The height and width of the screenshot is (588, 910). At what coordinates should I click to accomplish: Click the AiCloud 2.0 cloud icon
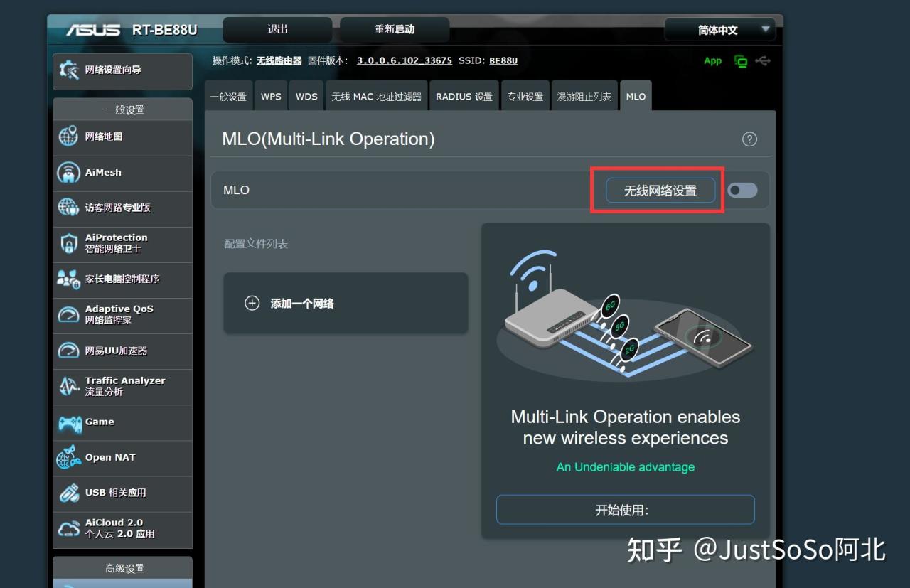point(68,528)
